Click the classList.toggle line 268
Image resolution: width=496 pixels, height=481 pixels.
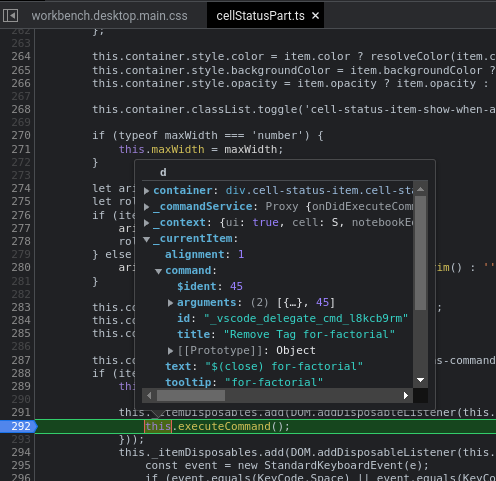[x=294, y=109]
